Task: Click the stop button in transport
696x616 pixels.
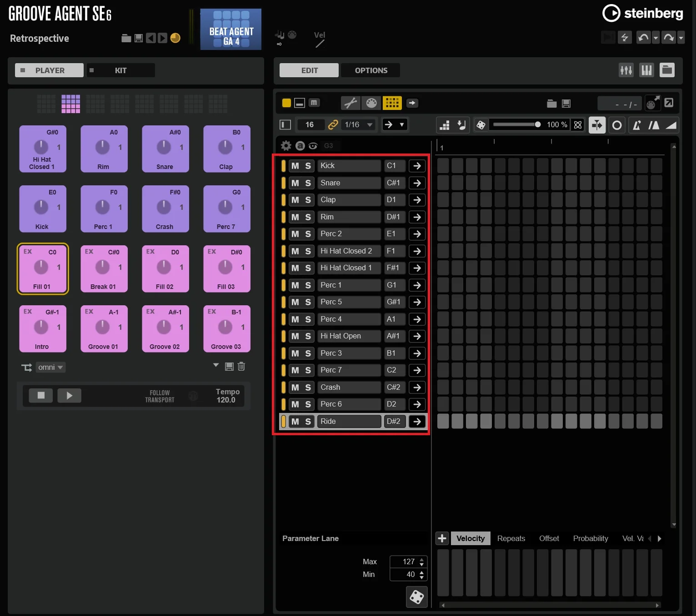Action: coord(41,395)
